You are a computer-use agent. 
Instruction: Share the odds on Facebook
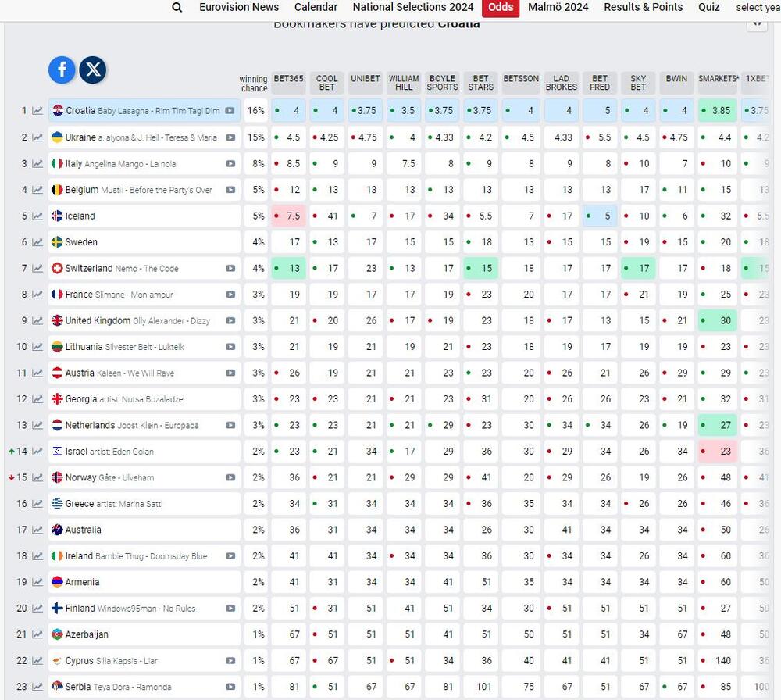point(62,70)
